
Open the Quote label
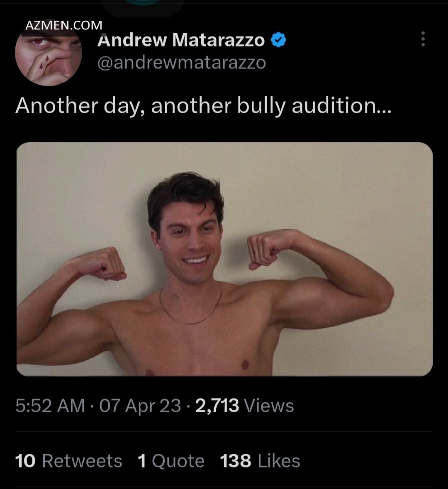(178, 461)
